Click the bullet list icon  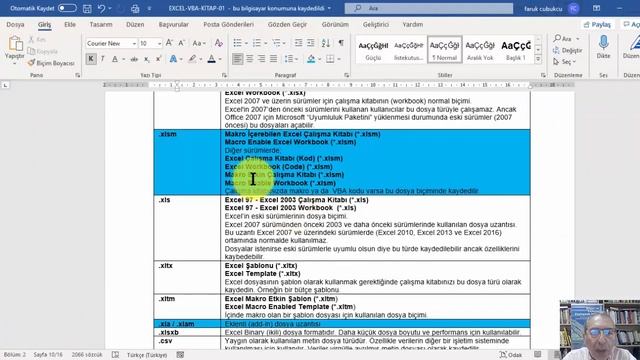click(x=238, y=43)
